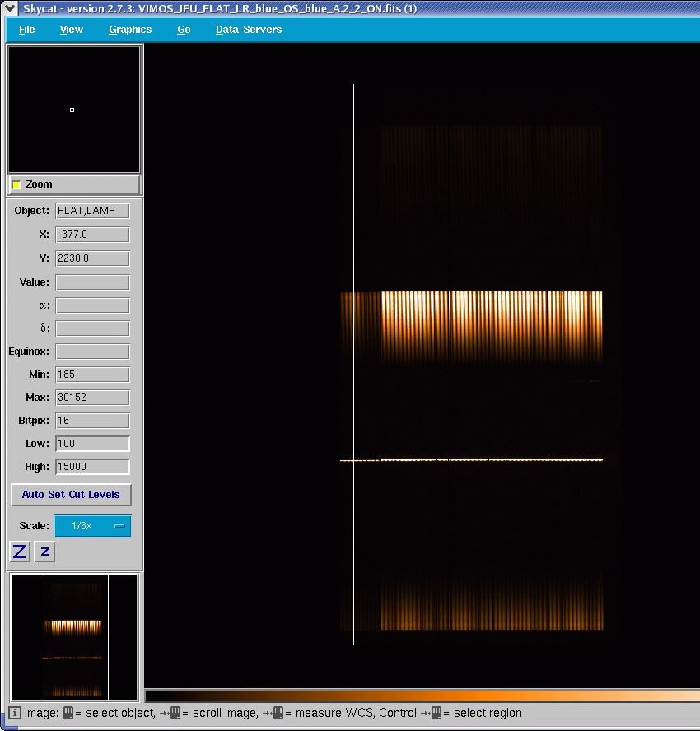
Task: Open window menu arrow in title bar
Action: pyautogui.click(x=9, y=8)
